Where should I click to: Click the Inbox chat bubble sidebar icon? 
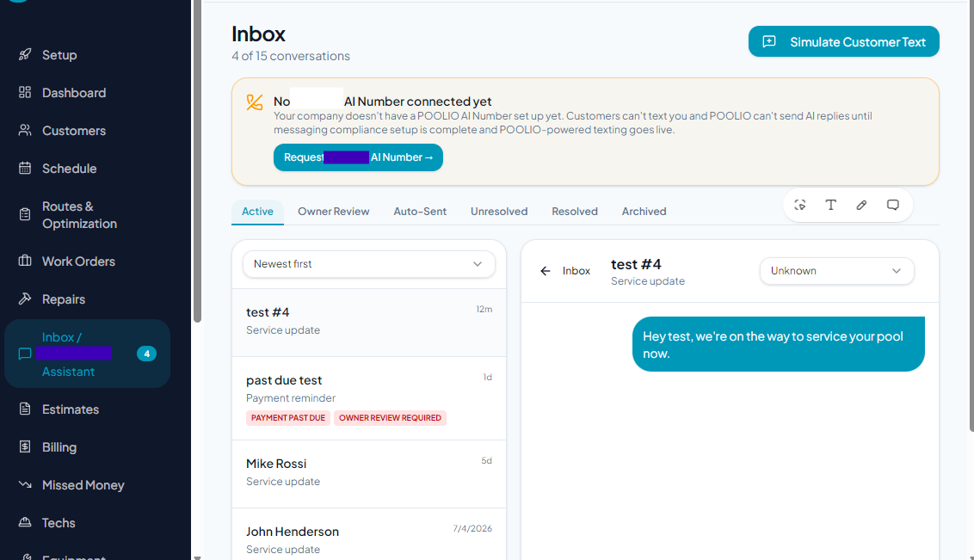[x=25, y=354]
